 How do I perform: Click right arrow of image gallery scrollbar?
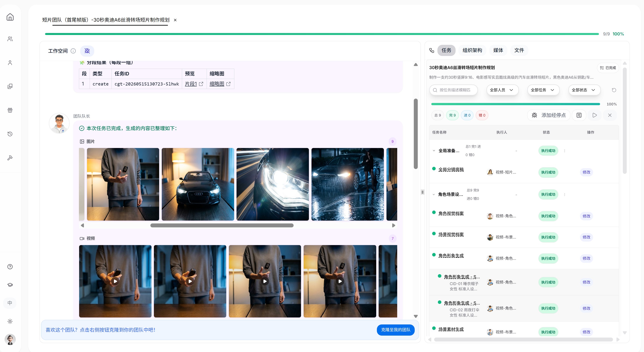[394, 225]
